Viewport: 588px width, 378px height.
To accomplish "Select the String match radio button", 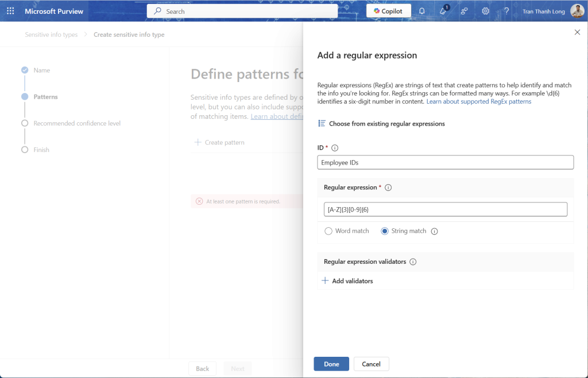I will (385, 231).
